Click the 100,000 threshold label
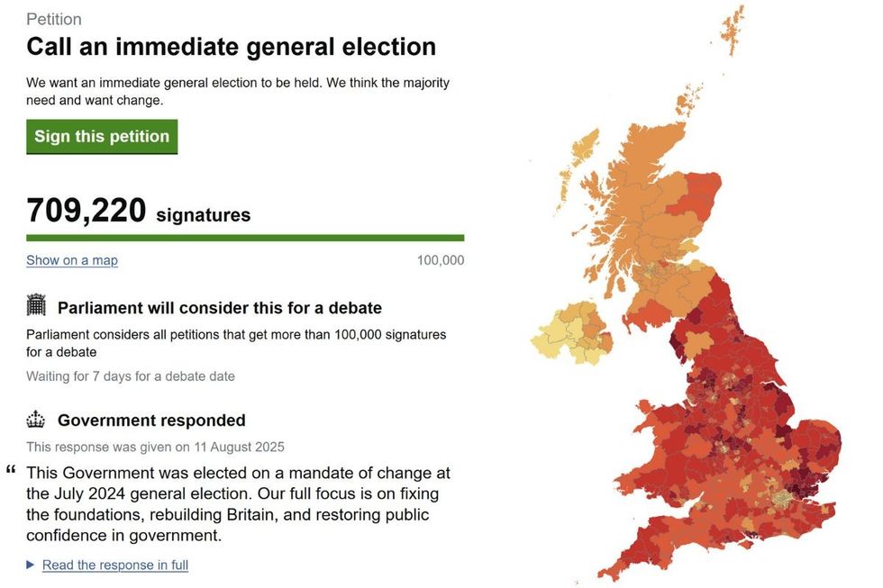883x588 pixels. click(441, 259)
